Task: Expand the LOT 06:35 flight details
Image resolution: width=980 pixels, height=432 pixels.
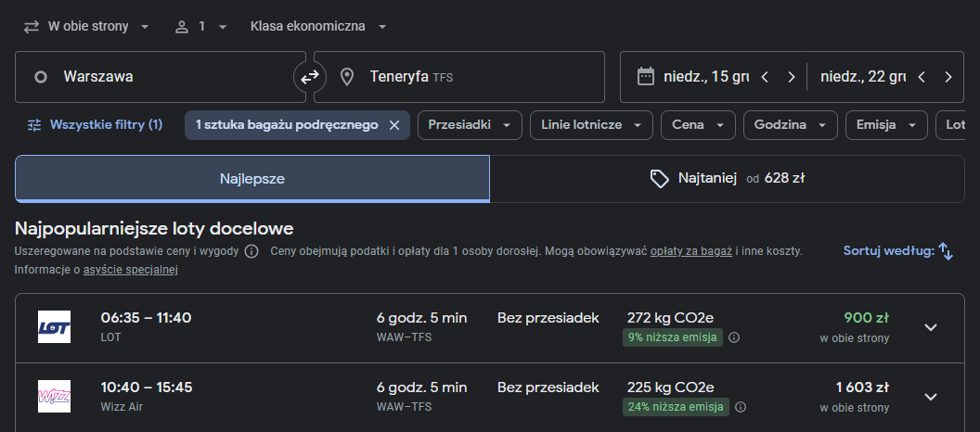Action: point(931,328)
